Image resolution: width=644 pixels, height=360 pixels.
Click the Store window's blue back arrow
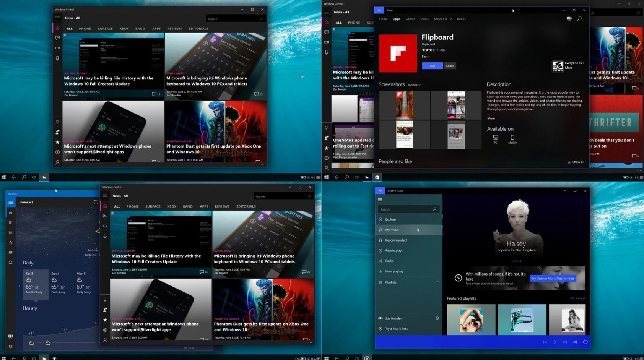[x=379, y=10]
